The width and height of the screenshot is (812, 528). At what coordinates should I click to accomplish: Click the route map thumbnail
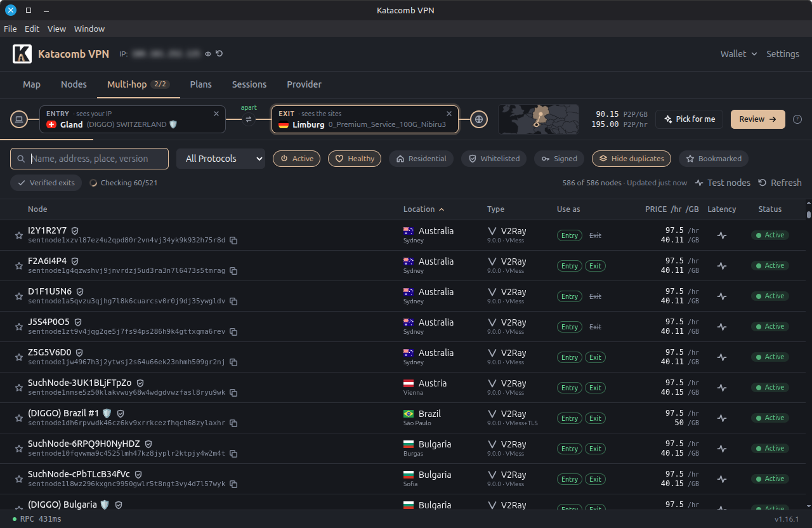pos(539,119)
